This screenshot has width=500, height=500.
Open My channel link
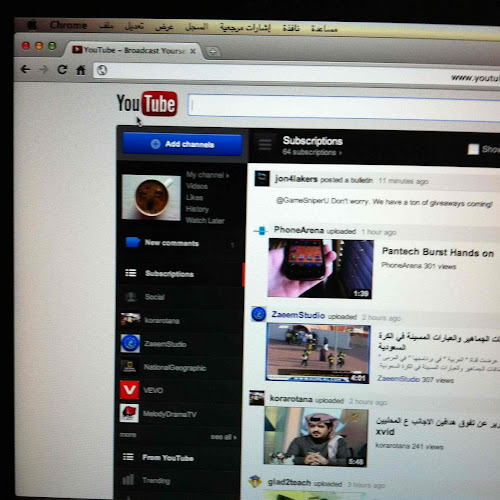(207, 175)
